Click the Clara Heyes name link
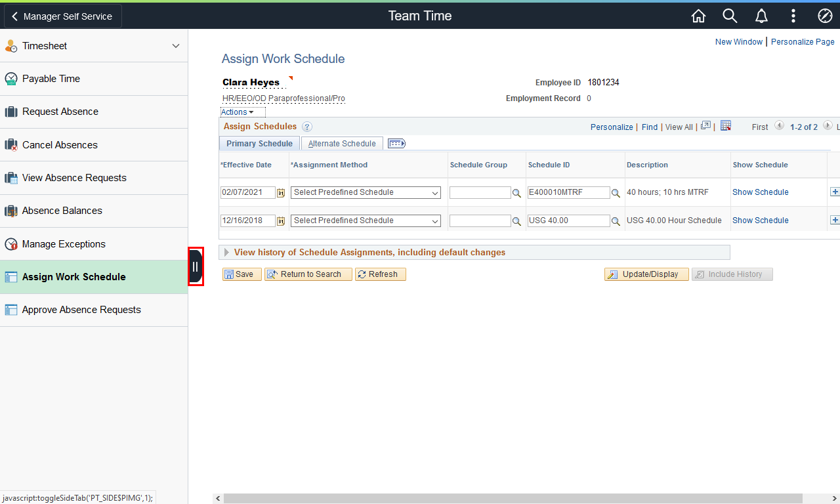Screen dimensions: 840x504 251,82
